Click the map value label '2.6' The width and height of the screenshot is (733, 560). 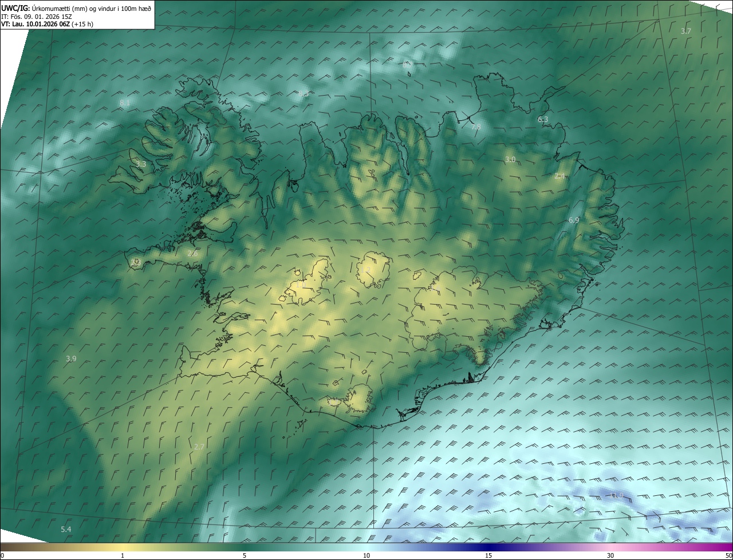click(192, 253)
